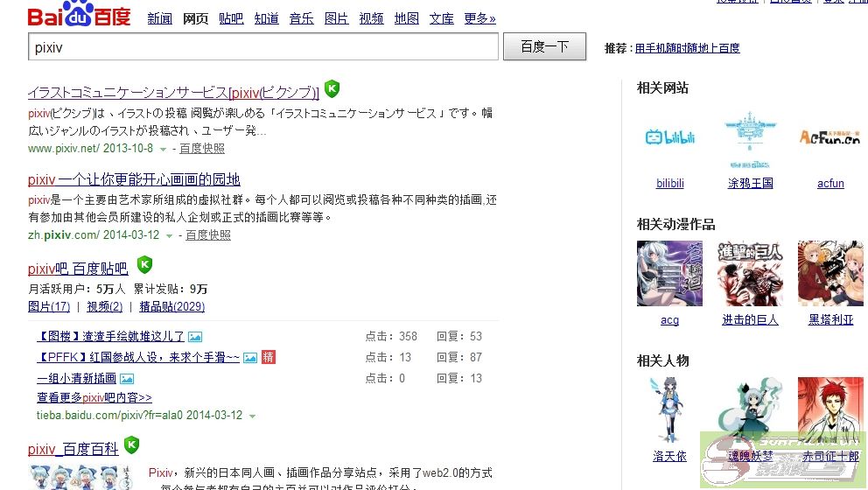The height and width of the screenshot is (490, 868).
Task: Open 百度快照 link under zh.pixiv.com result
Action: [208, 235]
